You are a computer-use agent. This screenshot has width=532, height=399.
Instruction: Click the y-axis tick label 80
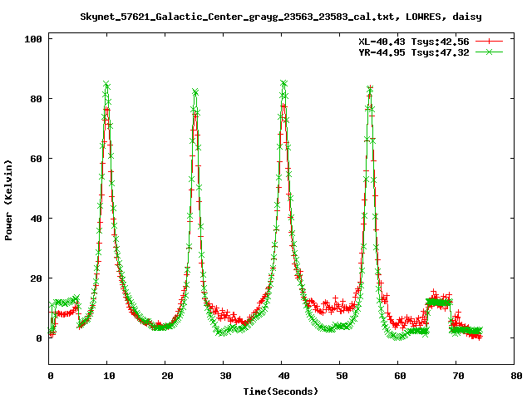point(37,99)
